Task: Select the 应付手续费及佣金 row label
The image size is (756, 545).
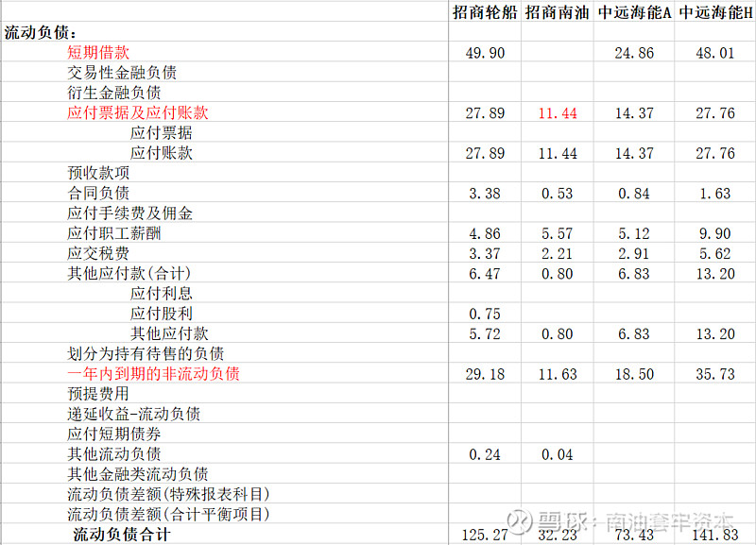Action: click(129, 213)
